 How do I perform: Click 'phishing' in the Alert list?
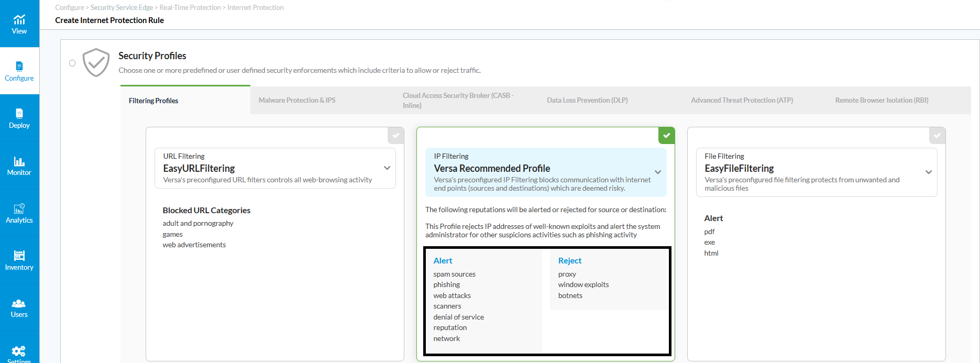[x=447, y=284]
